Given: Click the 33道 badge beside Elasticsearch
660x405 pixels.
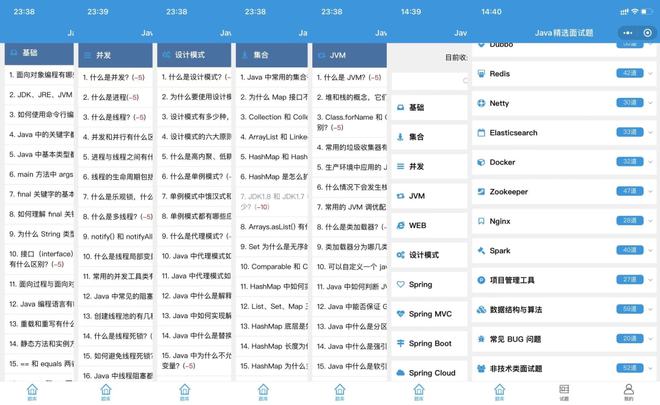Looking at the screenshot, I should pyautogui.click(x=629, y=132).
